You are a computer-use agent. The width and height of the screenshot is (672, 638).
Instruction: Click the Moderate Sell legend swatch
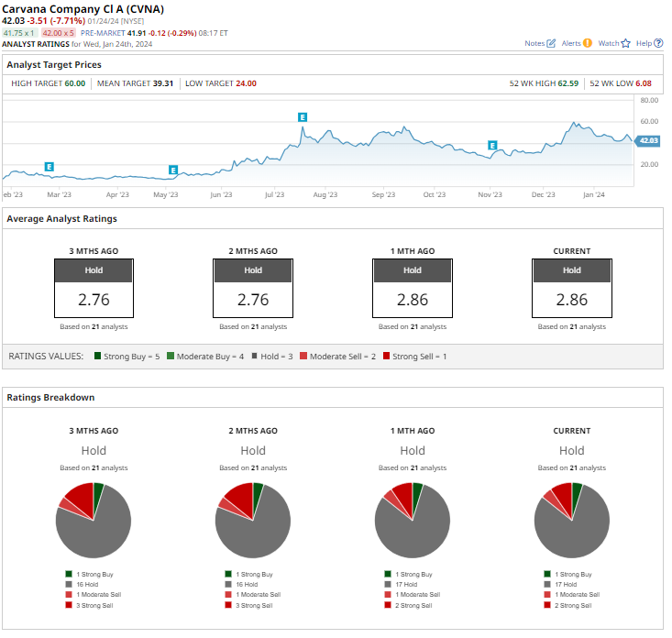(303, 356)
